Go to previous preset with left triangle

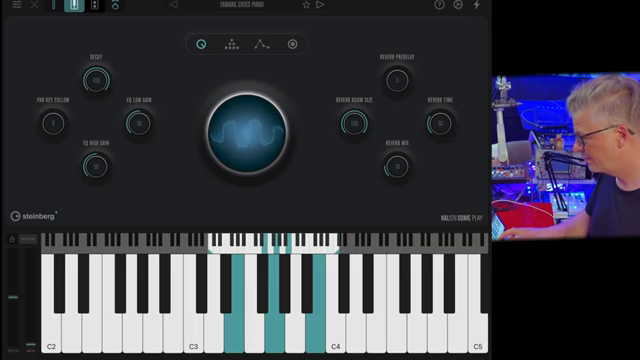pyautogui.click(x=173, y=4)
